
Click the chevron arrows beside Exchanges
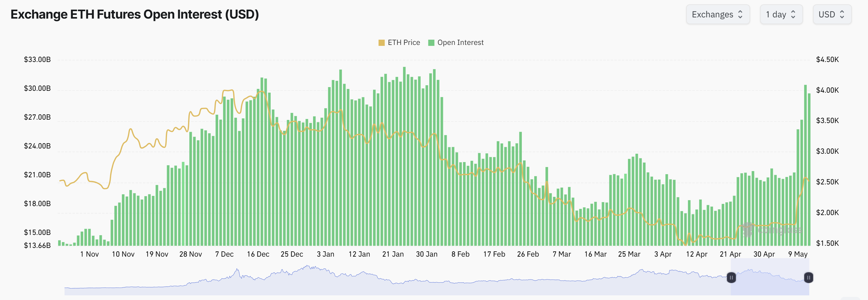pyautogui.click(x=740, y=15)
